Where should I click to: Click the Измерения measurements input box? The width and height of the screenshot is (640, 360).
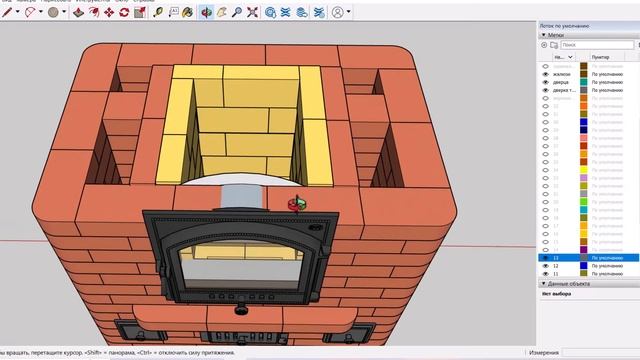(x=601, y=353)
